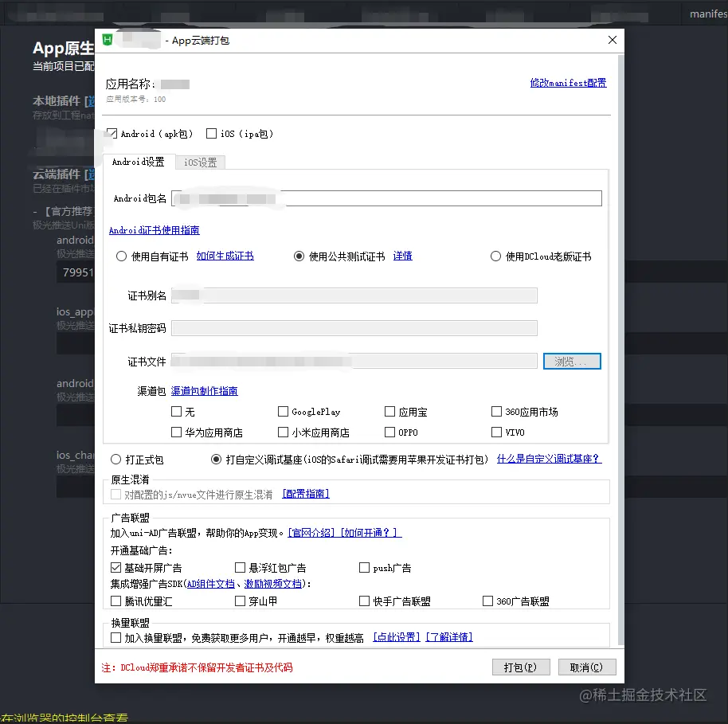Viewport: 728px width, 724px height.
Task: Toggle the Android (apk包) checkbox
Action: tap(112, 134)
